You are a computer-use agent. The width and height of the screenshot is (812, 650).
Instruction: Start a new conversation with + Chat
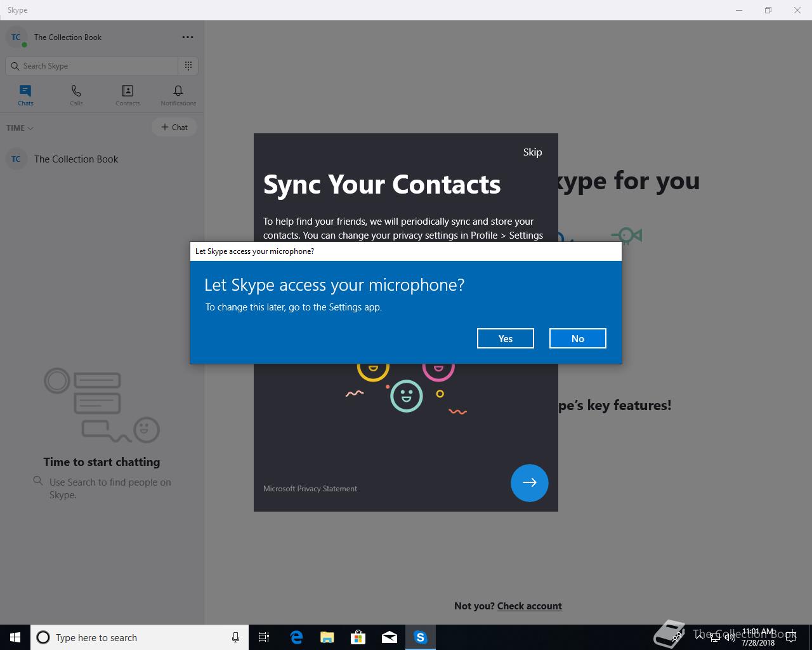pyautogui.click(x=174, y=127)
